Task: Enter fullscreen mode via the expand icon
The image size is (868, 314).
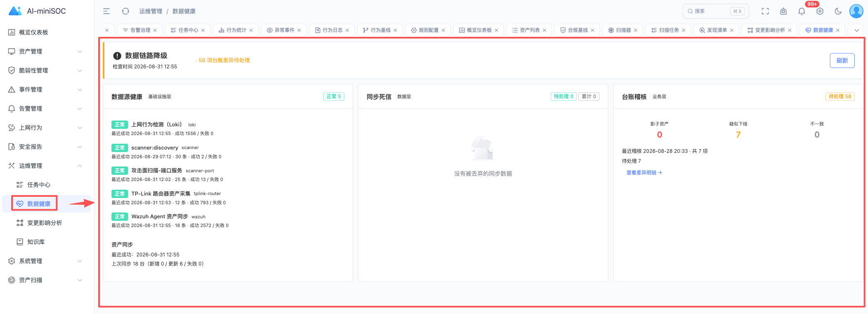Action: [x=765, y=11]
